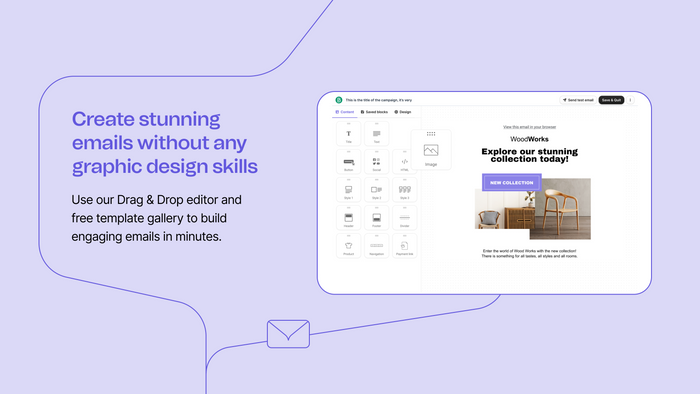Choose the Style 3 layout block

(404, 190)
